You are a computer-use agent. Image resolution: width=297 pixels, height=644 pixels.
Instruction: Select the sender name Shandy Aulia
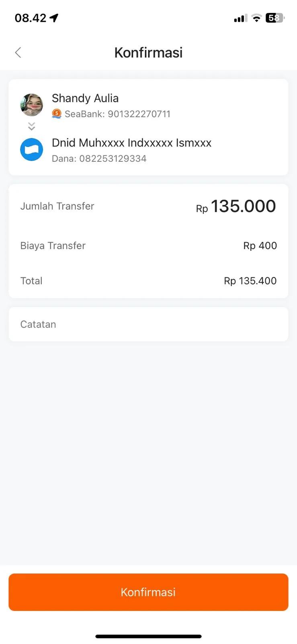click(x=85, y=98)
